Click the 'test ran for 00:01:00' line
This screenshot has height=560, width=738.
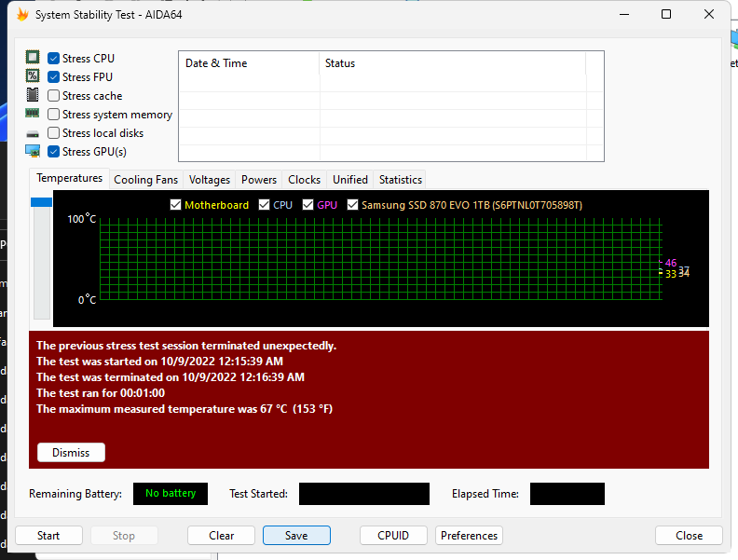101,393
